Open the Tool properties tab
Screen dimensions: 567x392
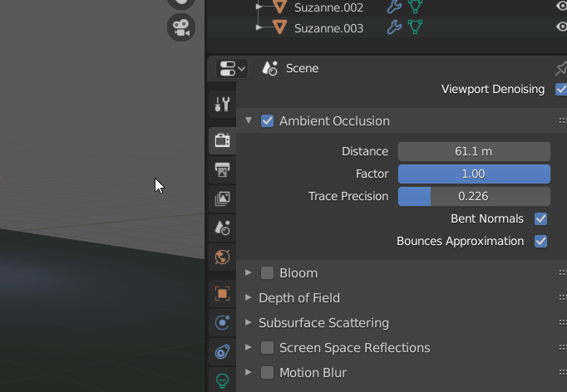point(222,104)
